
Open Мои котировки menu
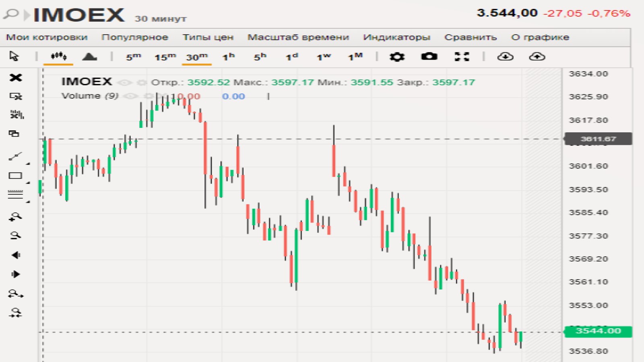(47, 37)
